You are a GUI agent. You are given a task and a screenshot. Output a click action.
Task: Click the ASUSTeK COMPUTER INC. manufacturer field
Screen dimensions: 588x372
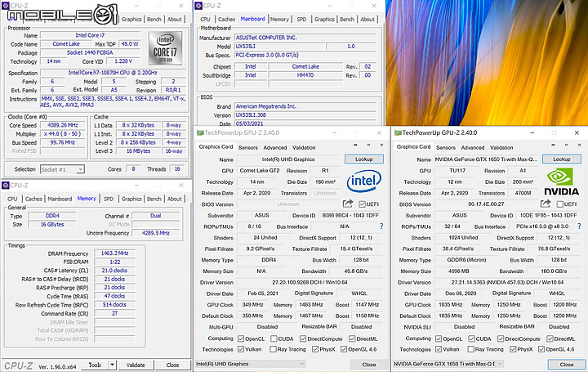[305, 38]
